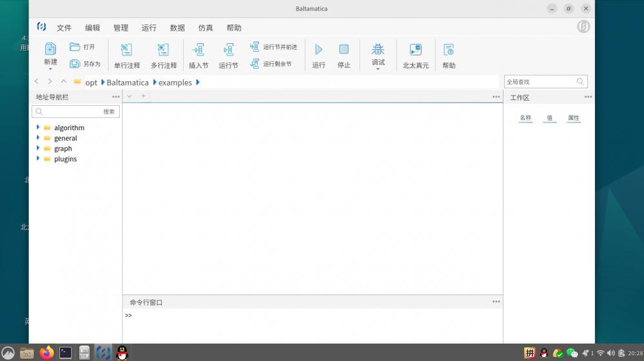Click the 多行注释 multi-line comment icon
The image size is (644, 361).
[x=163, y=50]
